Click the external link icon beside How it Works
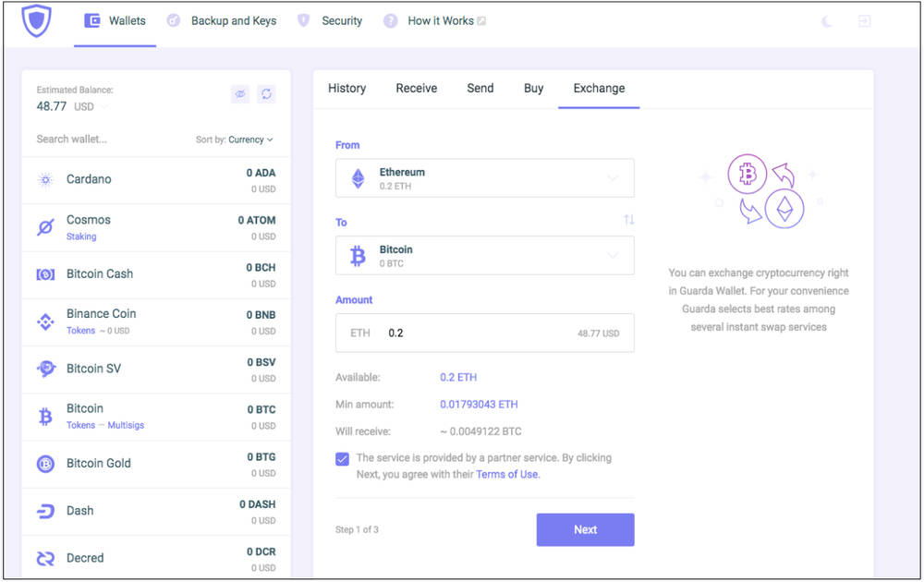The image size is (924, 582). pyautogui.click(x=481, y=21)
